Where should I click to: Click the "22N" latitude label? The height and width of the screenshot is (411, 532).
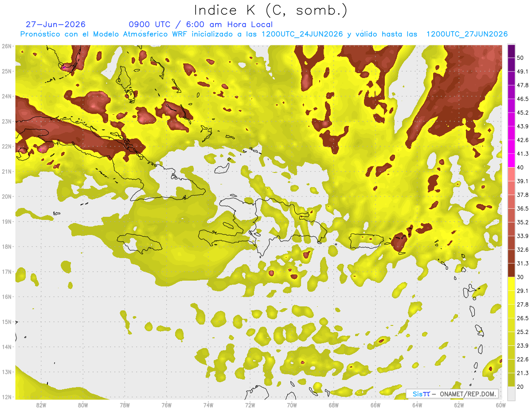(x=6, y=146)
